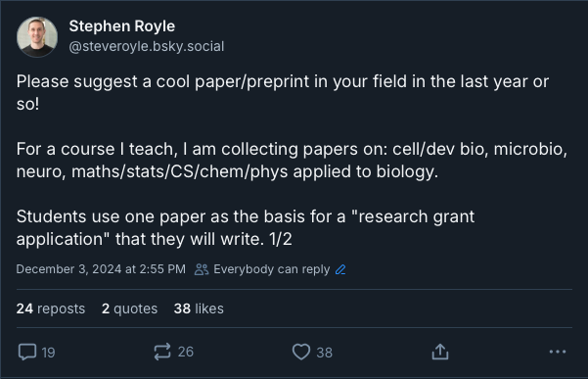The height and width of the screenshot is (379, 588).
Task: View the 2 quotes list
Action: point(129,308)
